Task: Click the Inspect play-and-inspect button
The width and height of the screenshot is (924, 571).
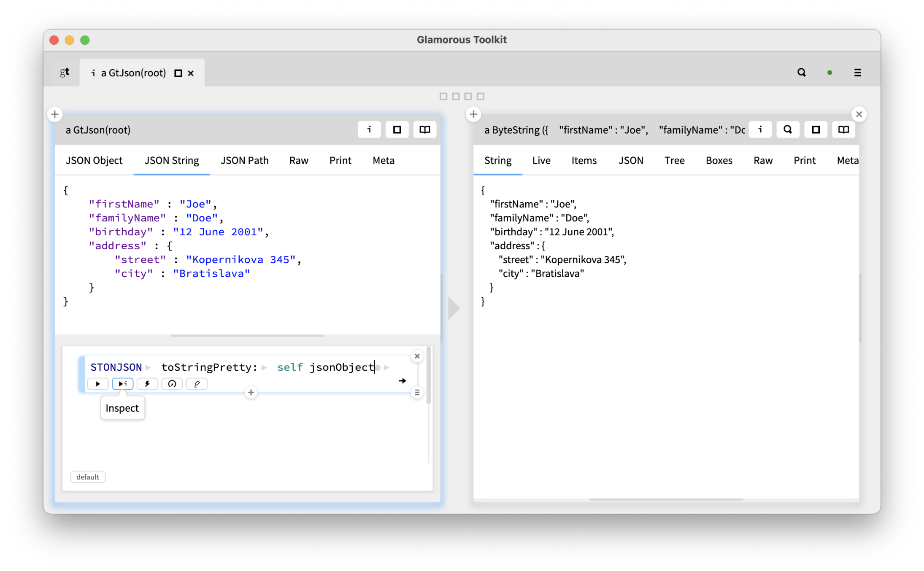Action: pos(123,384)
